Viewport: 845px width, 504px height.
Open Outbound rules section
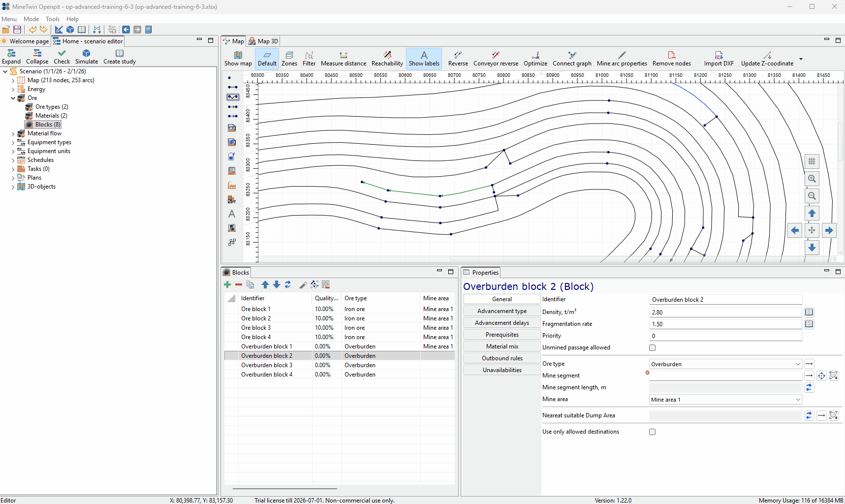pyautogui.click(x=502, y=358)
